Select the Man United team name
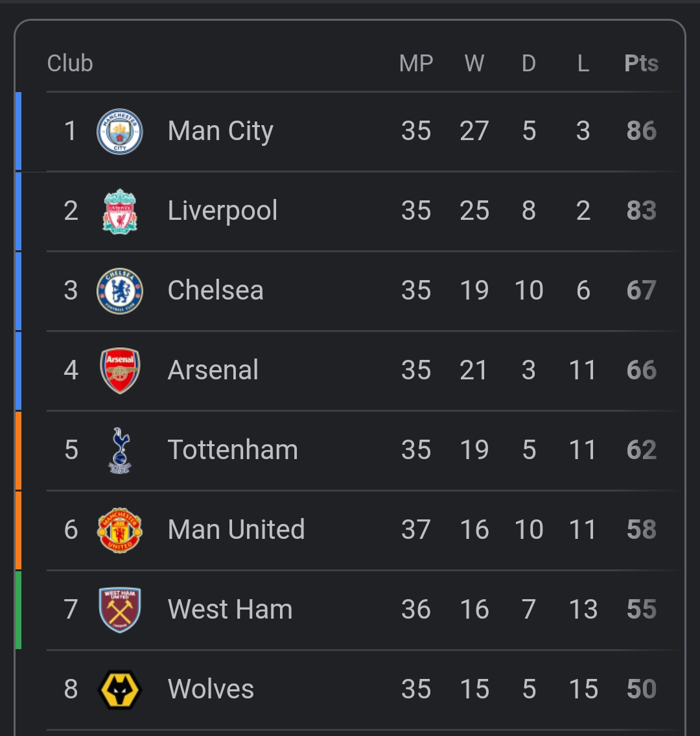 click(x=237, y=530)
